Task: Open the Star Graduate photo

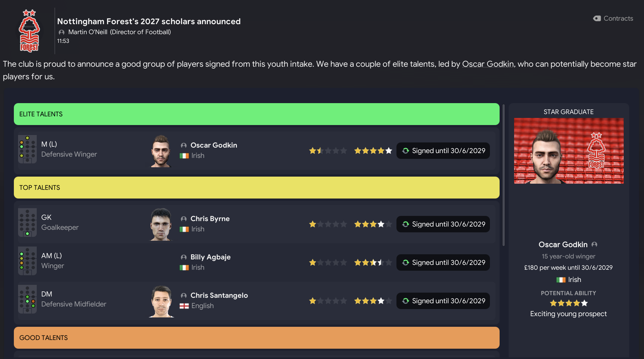Action: 569,151
